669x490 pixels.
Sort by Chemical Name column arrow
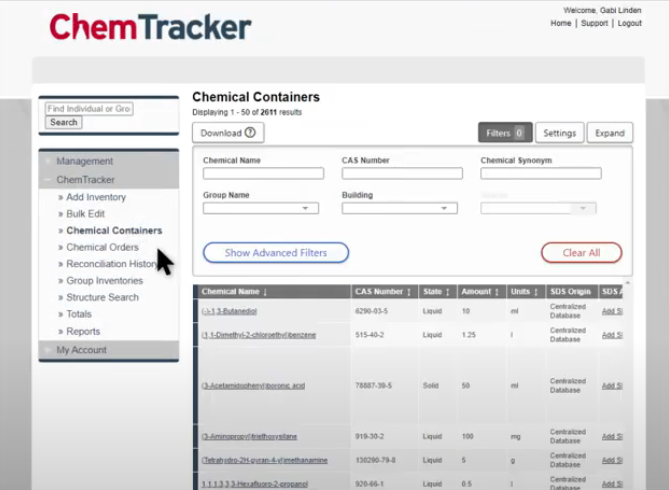(x=265, y=292)
